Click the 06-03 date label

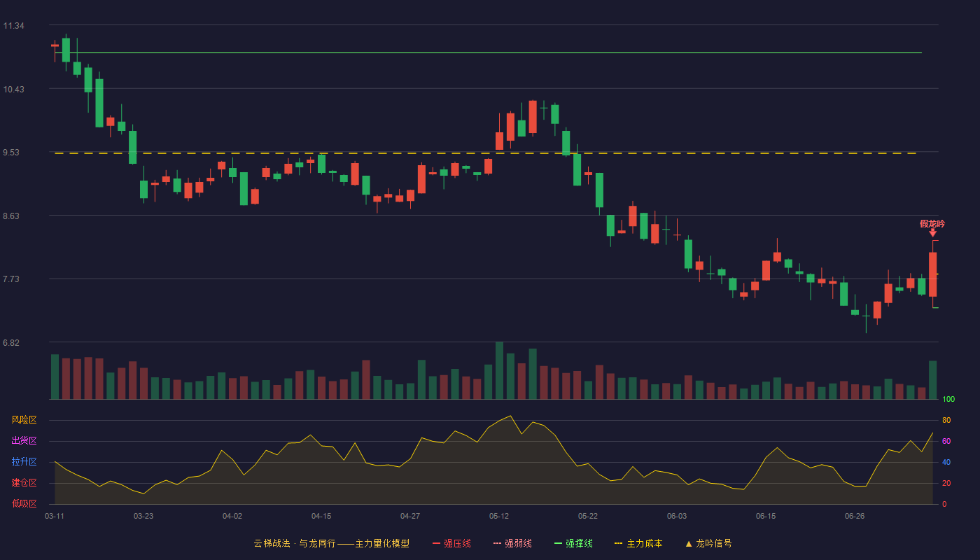coord(677,516)
